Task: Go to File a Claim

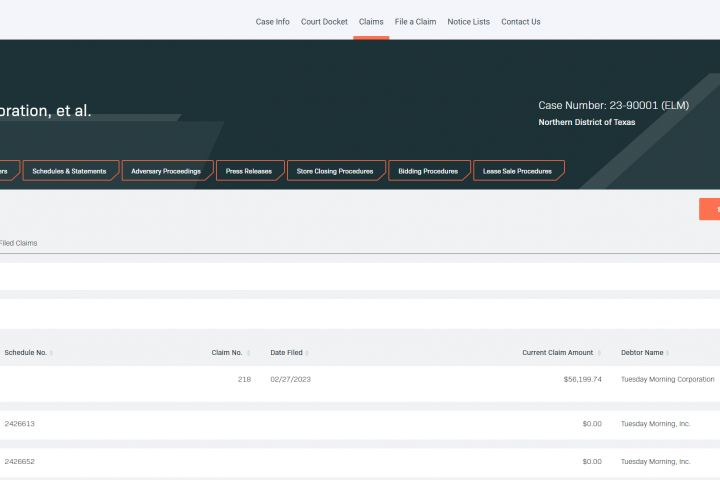Action: pyautogui.click(x=415, y=22)
